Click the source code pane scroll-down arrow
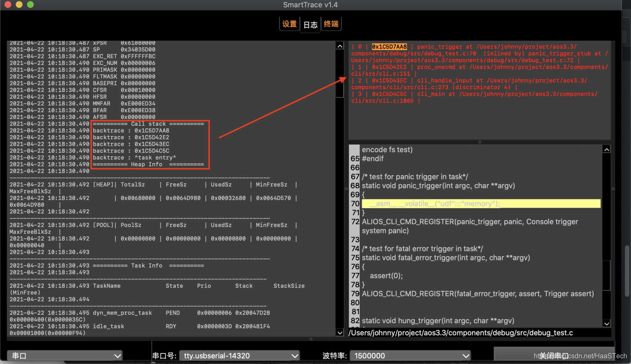The image size is (631, 364). (x=607, y=324)
